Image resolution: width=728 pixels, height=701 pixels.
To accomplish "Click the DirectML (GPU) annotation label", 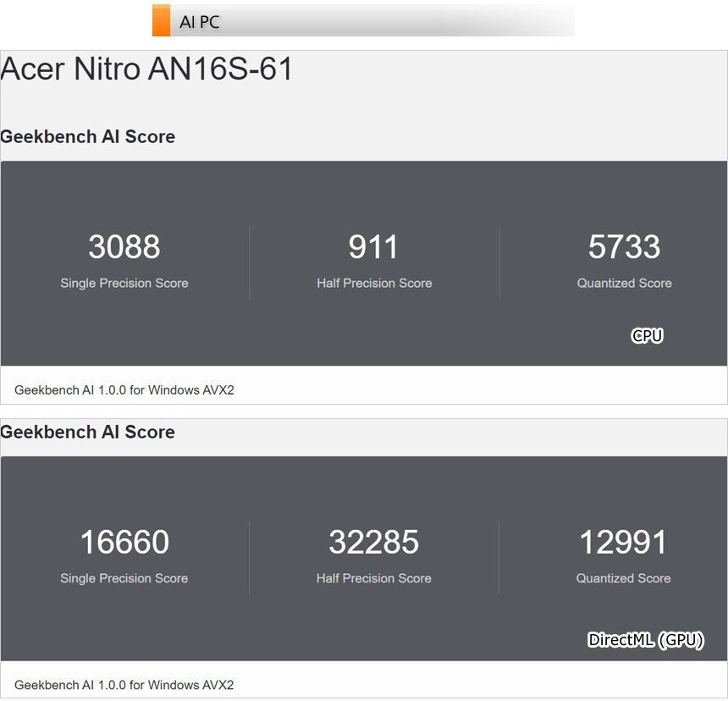I will (646, 641).
